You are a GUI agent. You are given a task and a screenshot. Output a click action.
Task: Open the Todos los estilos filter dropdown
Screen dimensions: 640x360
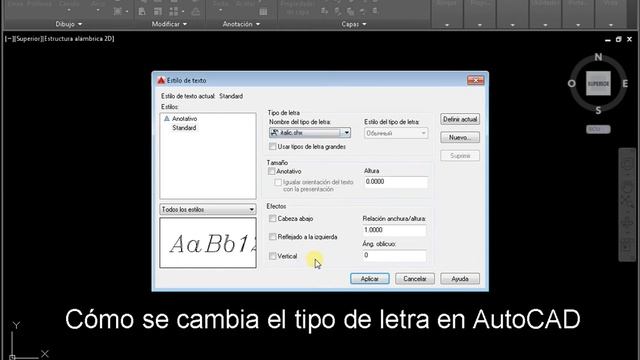tap(208, 209)
